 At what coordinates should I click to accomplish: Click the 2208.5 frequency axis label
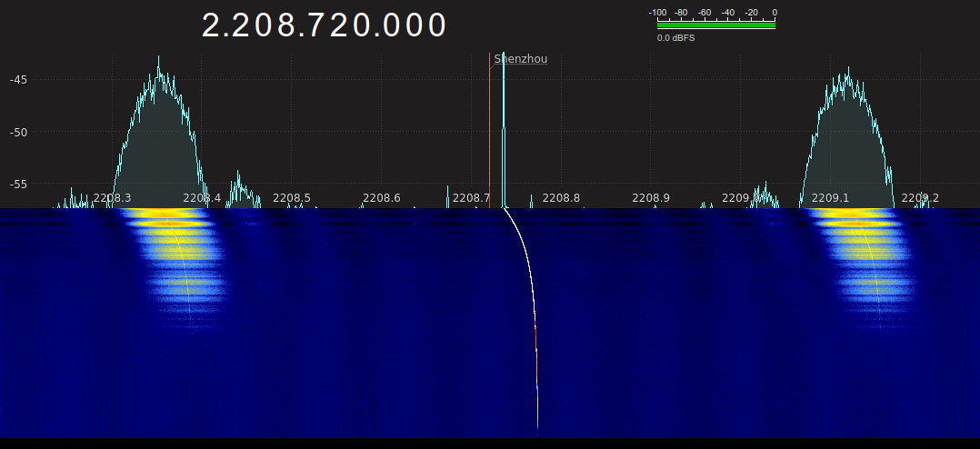(292, 197)
